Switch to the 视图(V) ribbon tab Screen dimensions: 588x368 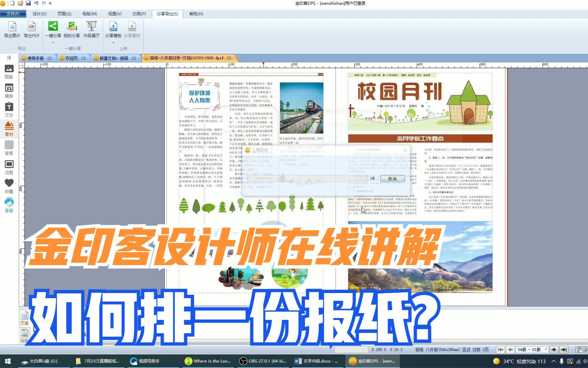[x=115, y=14]
